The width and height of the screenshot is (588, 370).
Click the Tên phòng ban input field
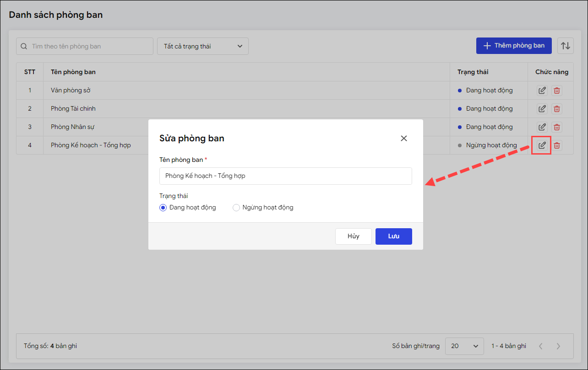(x=285, y=176)
